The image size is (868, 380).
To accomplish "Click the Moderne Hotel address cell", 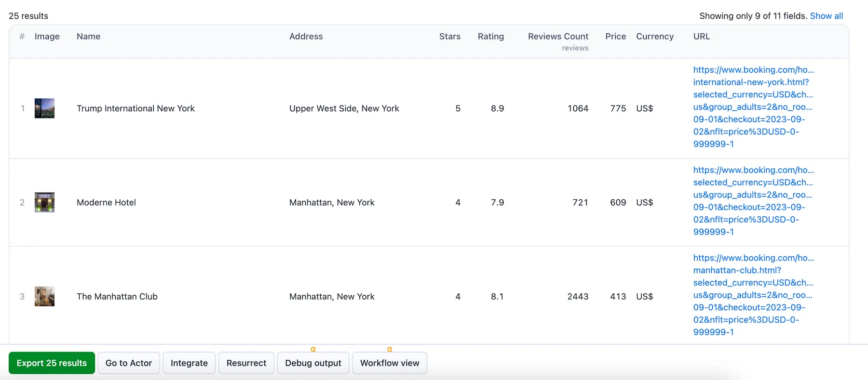I will coord(332,202).
